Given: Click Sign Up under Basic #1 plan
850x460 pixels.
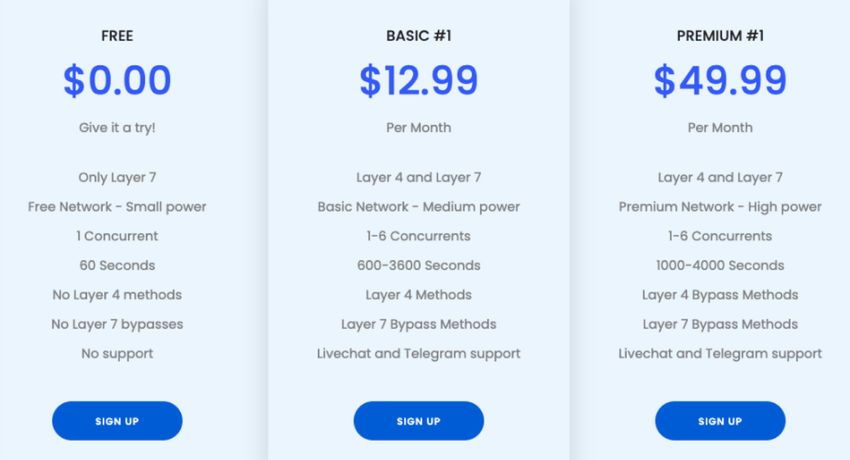Looking at the screenshot, I should (x=418, y=421).
